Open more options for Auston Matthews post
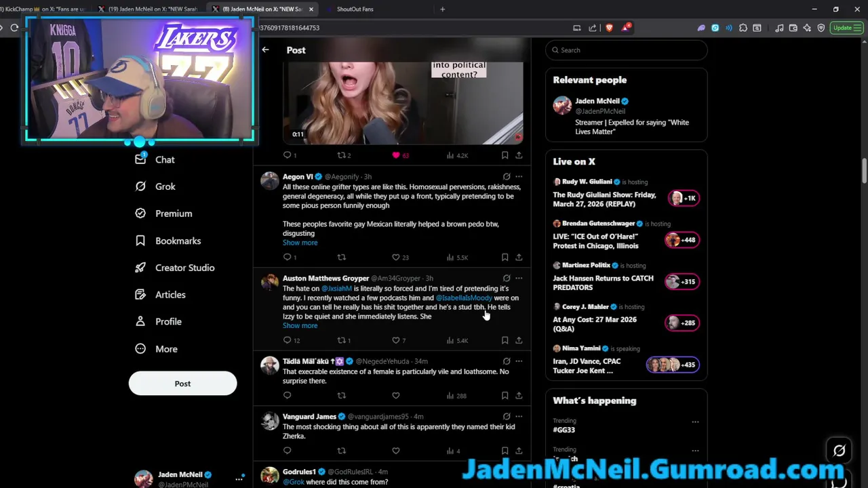 [x=519, y=278]
